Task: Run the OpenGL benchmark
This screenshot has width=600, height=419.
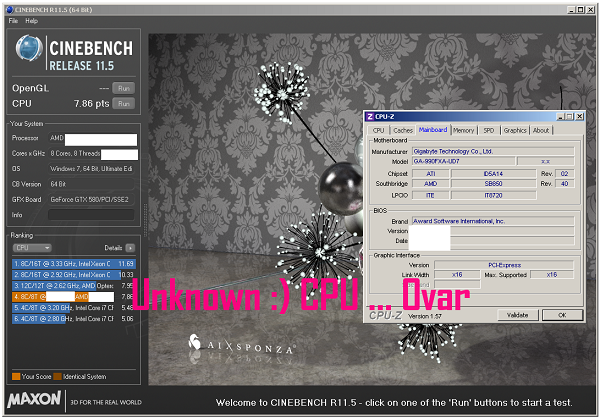Action: pyautogui.click(x=124, y=88)
